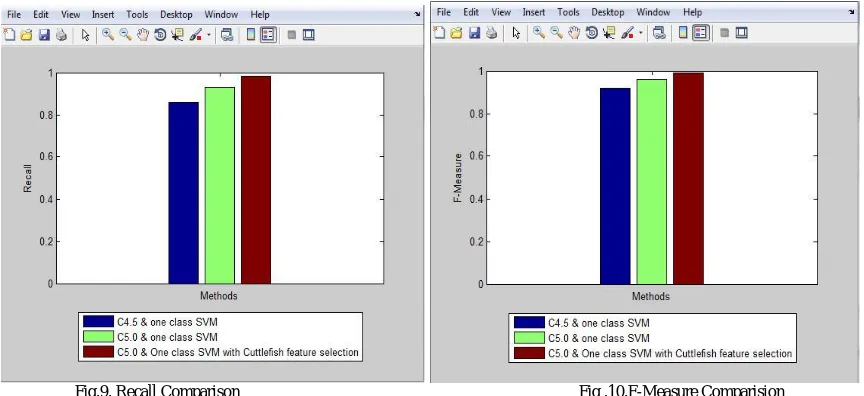Hide plot tools in F-Measure window

tap(724, 33)
